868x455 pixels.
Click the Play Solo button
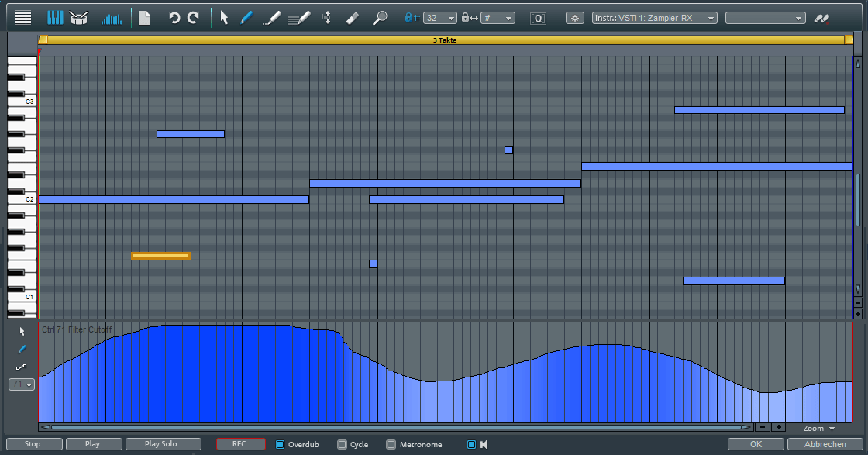[161, 444]
